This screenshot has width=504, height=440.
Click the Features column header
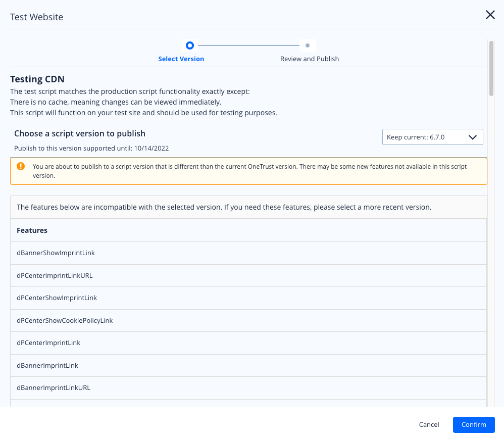pos(32,230)
